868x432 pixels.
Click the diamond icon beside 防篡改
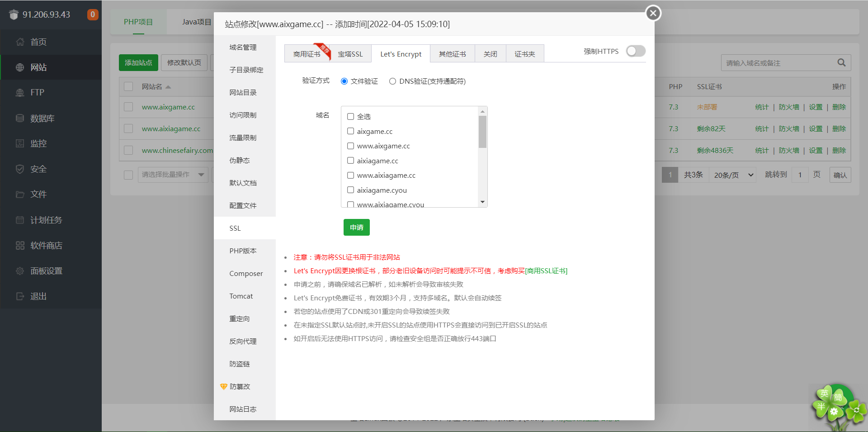point(223,386)
